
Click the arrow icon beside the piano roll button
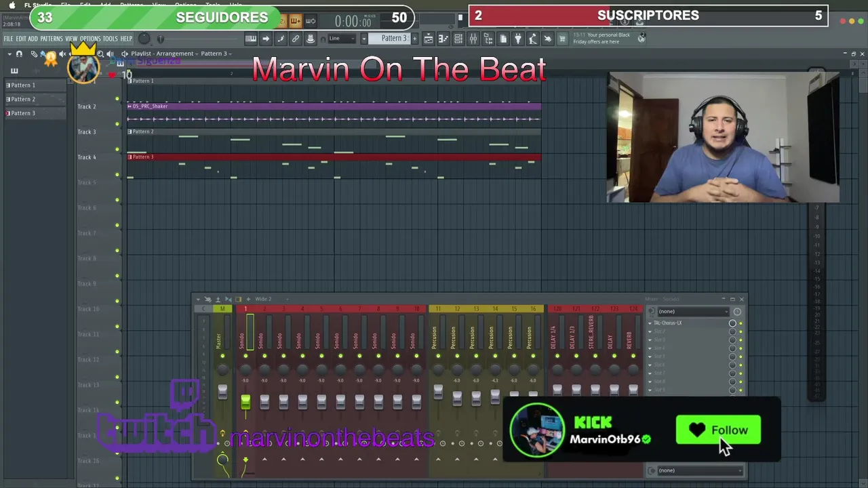coord(266,39)
